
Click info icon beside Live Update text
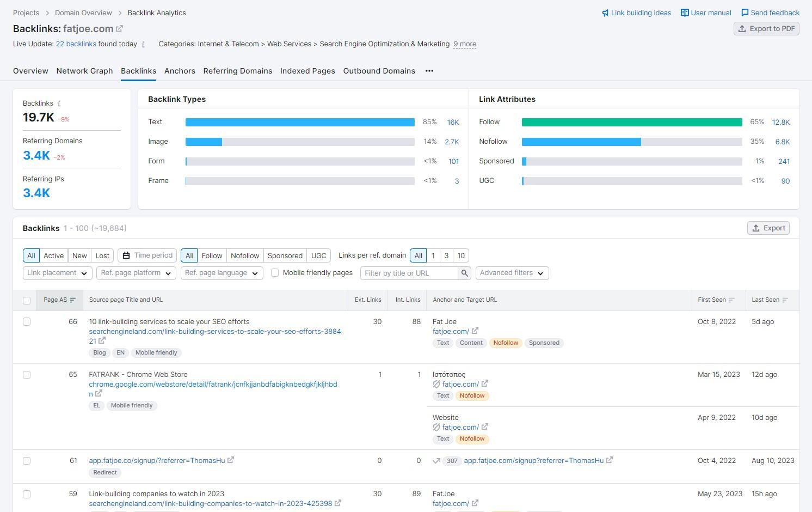coord(143,45)
